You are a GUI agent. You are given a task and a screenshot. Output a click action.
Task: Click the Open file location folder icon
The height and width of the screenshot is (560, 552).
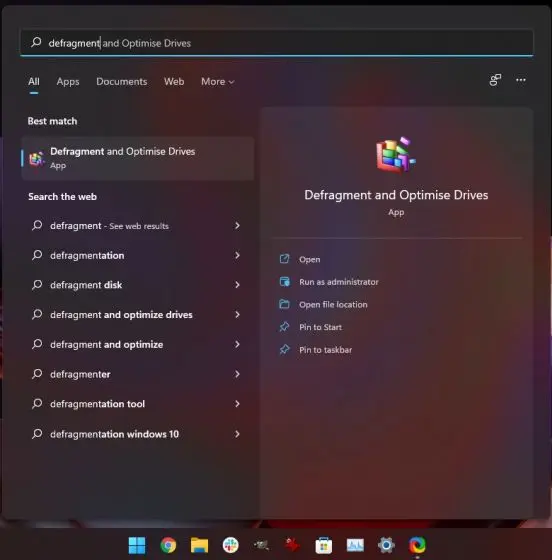284,304
